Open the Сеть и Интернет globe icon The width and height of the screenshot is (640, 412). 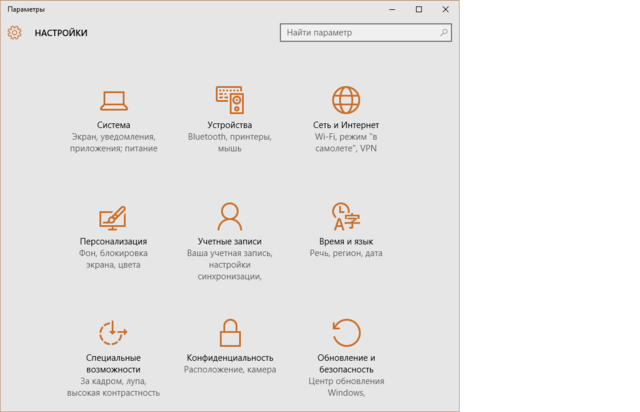(x=345, y=99)
